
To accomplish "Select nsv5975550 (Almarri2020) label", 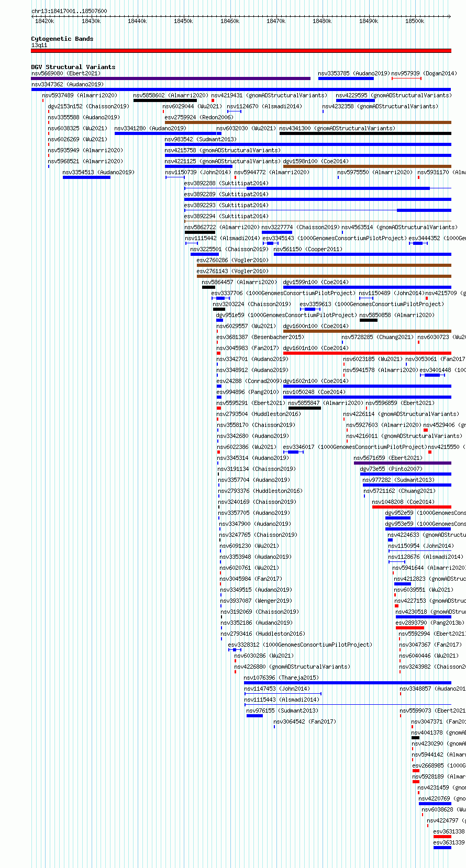I will (x=375, y=172).
